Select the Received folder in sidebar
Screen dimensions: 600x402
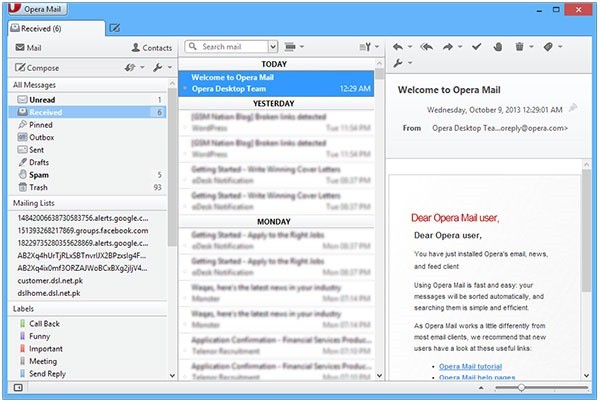click(x=88, y=112)
